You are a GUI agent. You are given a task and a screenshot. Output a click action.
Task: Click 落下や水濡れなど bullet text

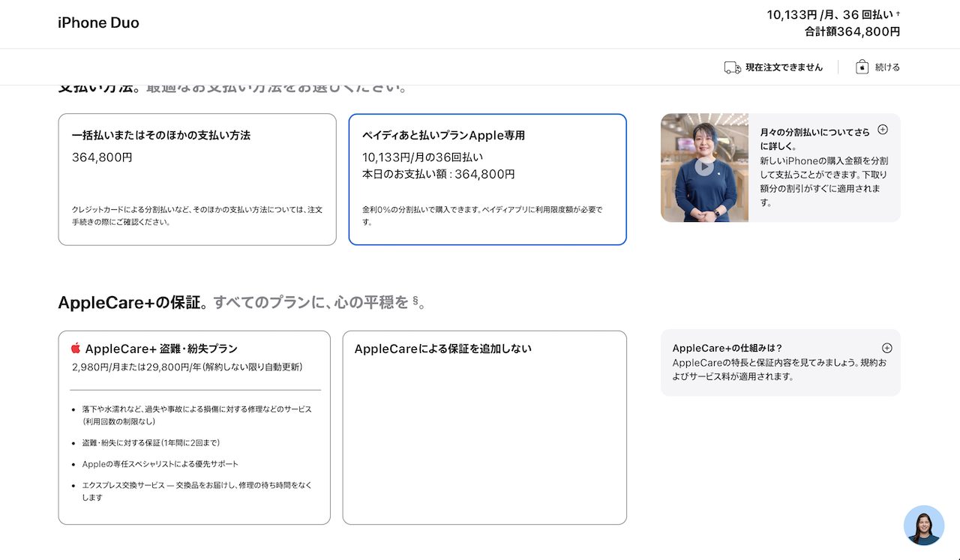(197, 415)
